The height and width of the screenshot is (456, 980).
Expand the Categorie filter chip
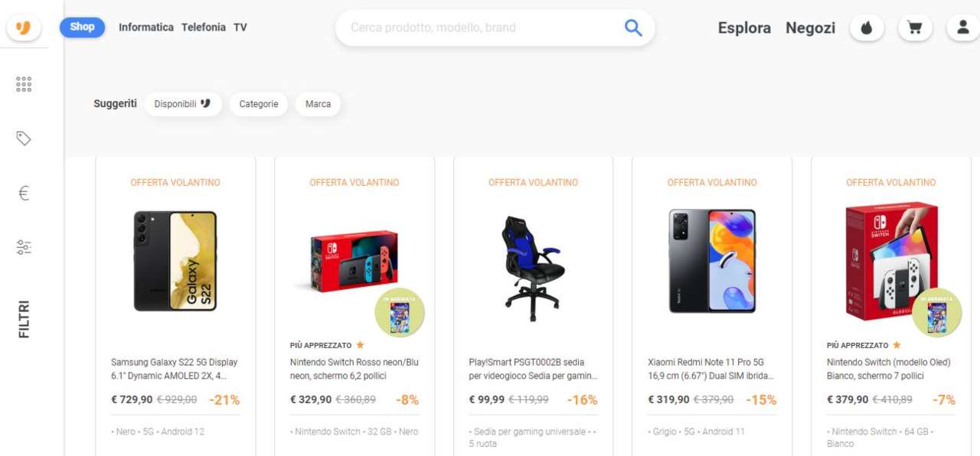[259, 104]
